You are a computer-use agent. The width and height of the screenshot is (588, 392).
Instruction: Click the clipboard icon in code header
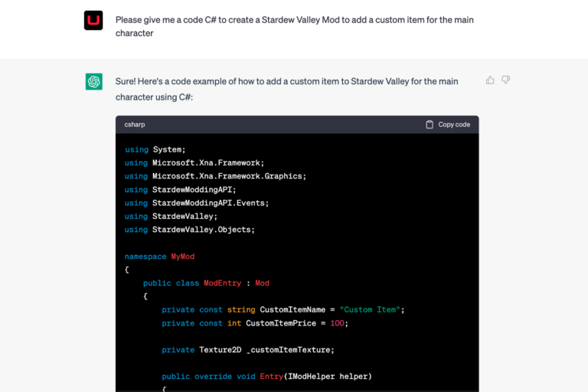point(430,125)
